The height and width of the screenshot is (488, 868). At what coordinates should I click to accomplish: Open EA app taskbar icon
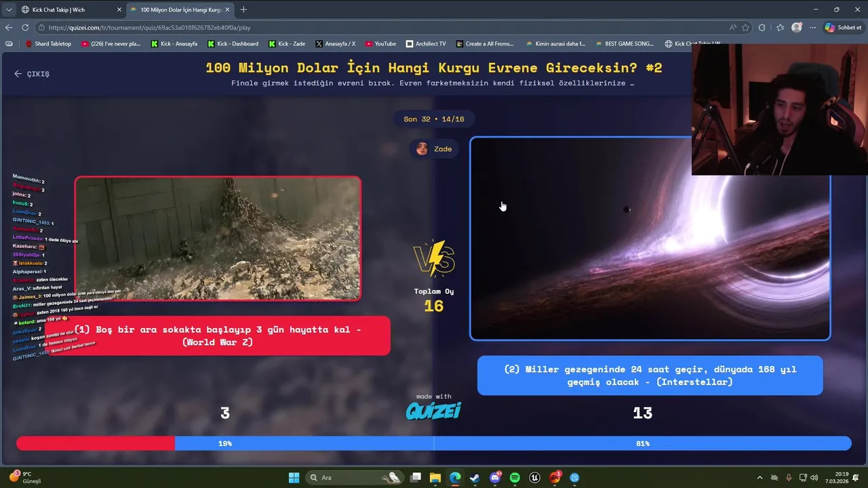[555, 478]
